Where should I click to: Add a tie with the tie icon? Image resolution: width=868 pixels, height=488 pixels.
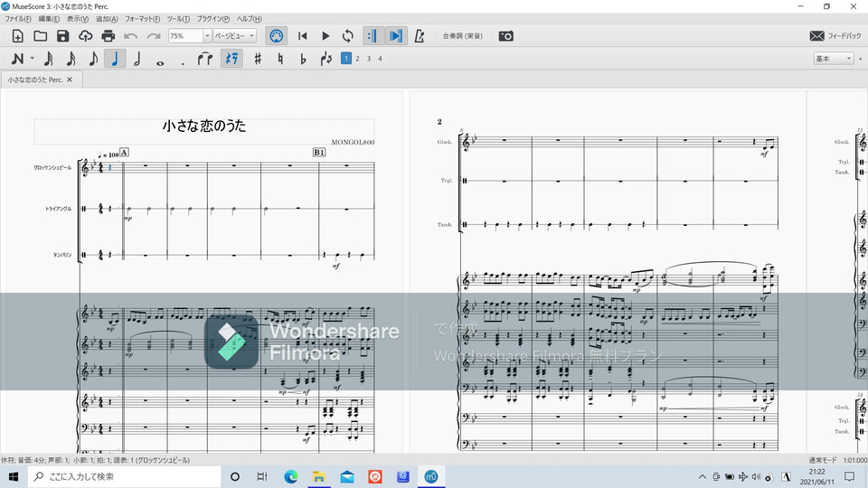(x=205, y=59)
